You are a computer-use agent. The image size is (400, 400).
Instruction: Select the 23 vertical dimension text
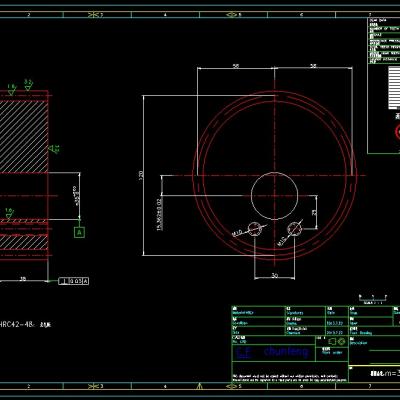(314, 212)
